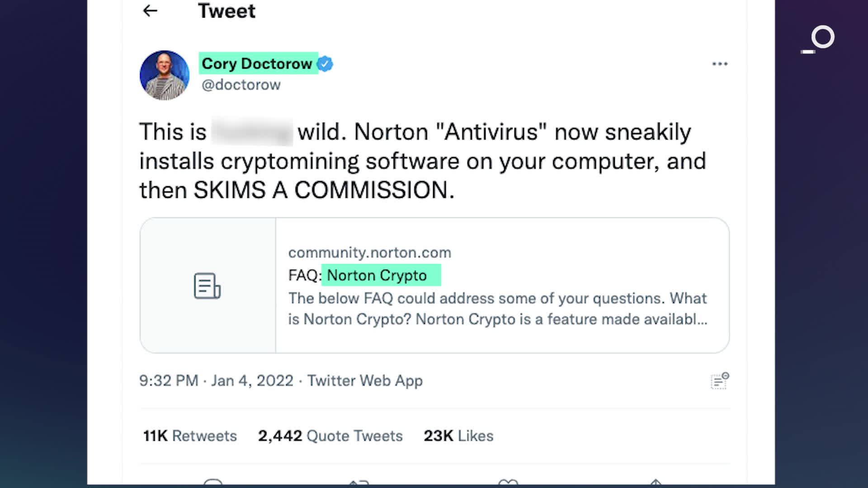Open the 23K Likes list

click(458, 436)
